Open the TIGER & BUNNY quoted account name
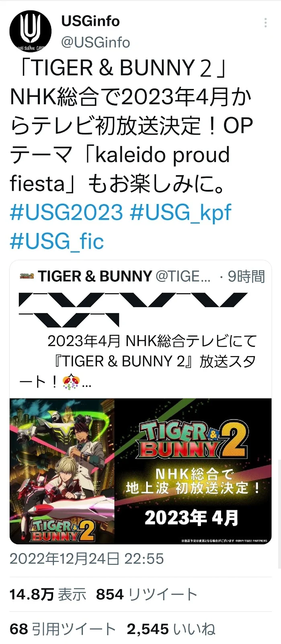 click(95, 277)
